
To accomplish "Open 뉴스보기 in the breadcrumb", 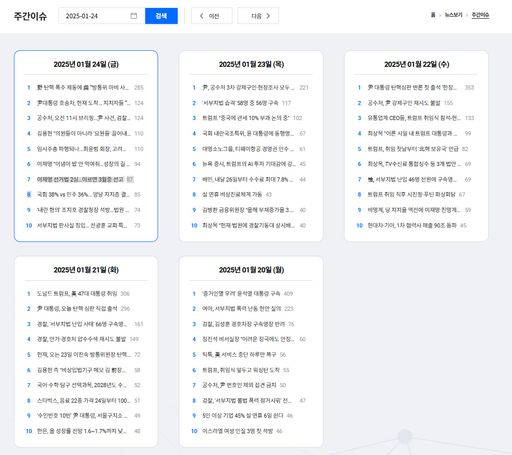I will (454, 15).
